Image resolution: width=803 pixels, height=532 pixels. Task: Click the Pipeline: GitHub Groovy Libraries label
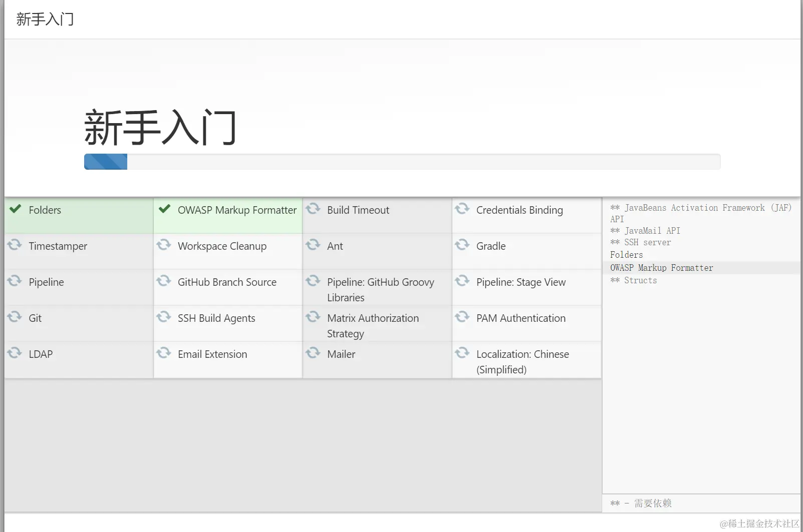point(381,290)
